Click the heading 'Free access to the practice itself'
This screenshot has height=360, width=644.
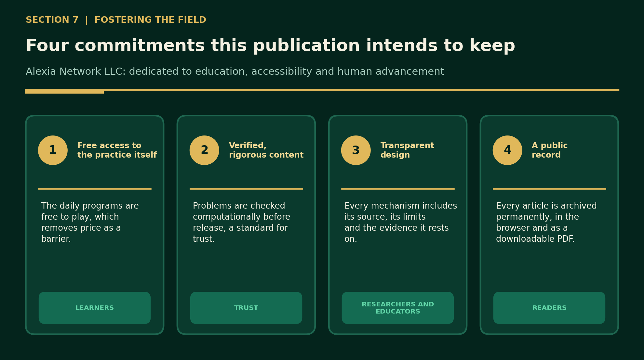click(x=117, y=150)
